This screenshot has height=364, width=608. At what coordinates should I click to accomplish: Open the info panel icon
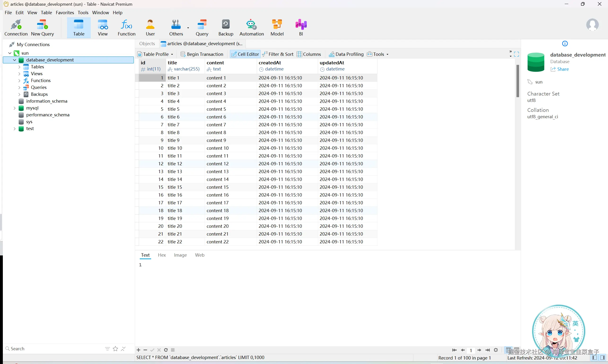coord(564,44)
